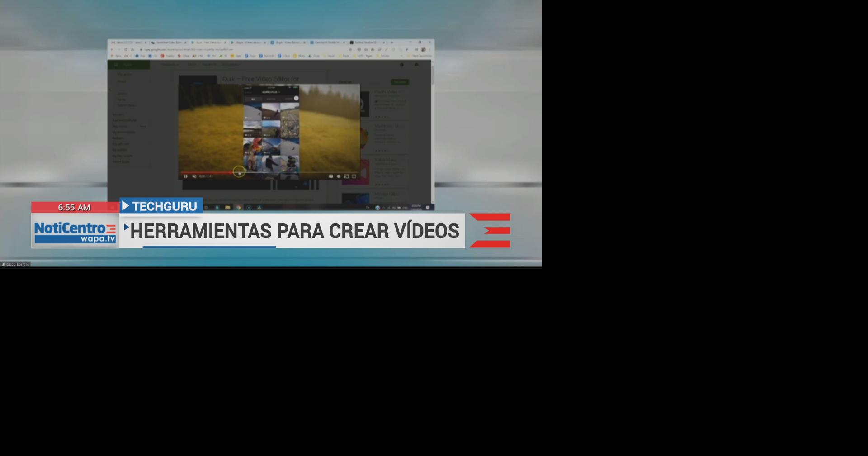This screenshot has width=868, height=456.
Task: Open the Web Store settings gear
Action: (x=401, y=64)
